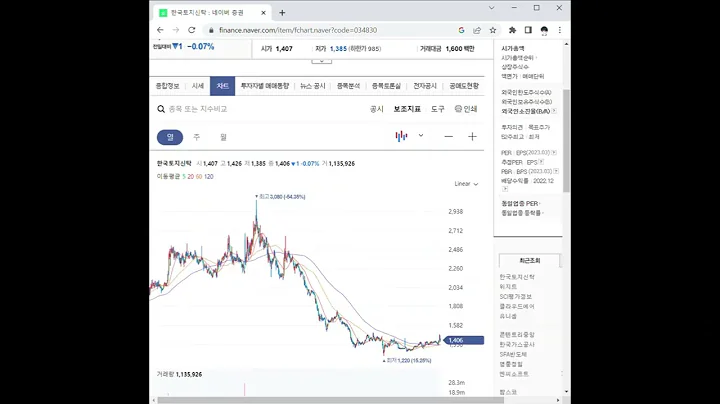Open 엔씨소프트 in recent list

(x=514, y=374)
